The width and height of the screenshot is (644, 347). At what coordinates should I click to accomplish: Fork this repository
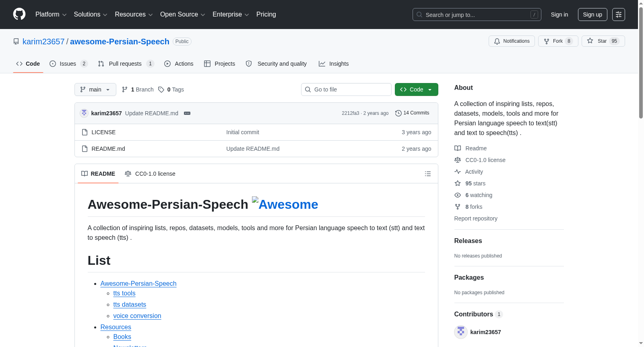pos(558,41)
